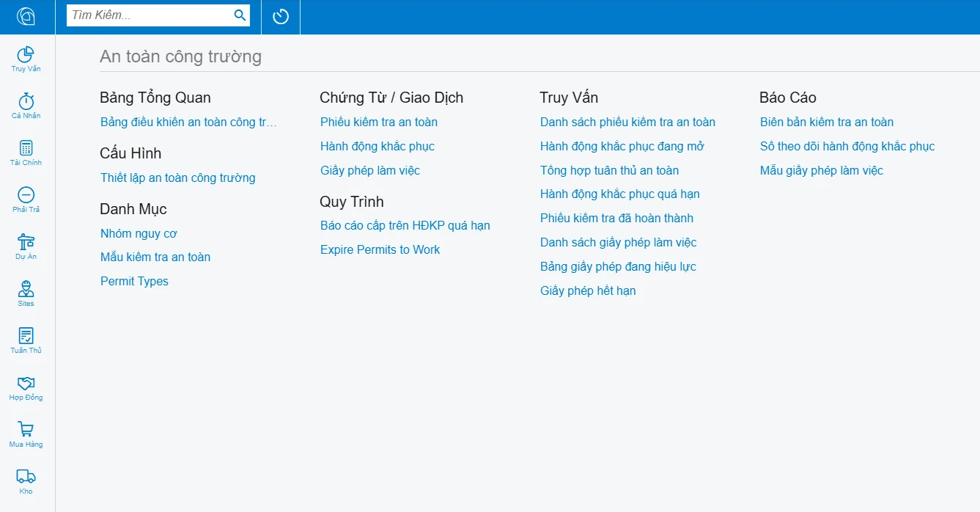Open the Truy Vấn sidebar workspace
The image size is (980, 512).
26,59
